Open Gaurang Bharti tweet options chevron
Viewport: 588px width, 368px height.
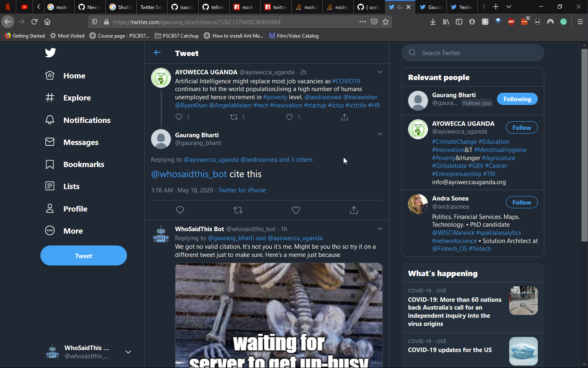point(379,134)
